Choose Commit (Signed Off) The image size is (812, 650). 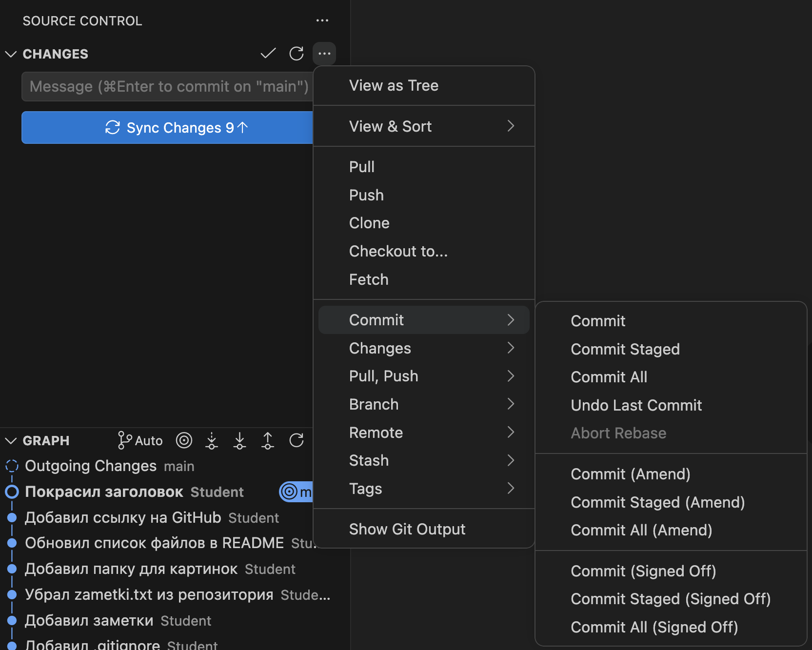click(x=671, y=571)
